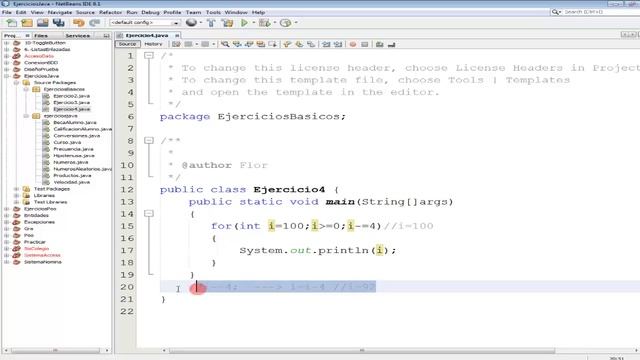Click the Undo arrow icon
Image resolution: width=640 pixels, height=360 pixels.
coord(78,23)
